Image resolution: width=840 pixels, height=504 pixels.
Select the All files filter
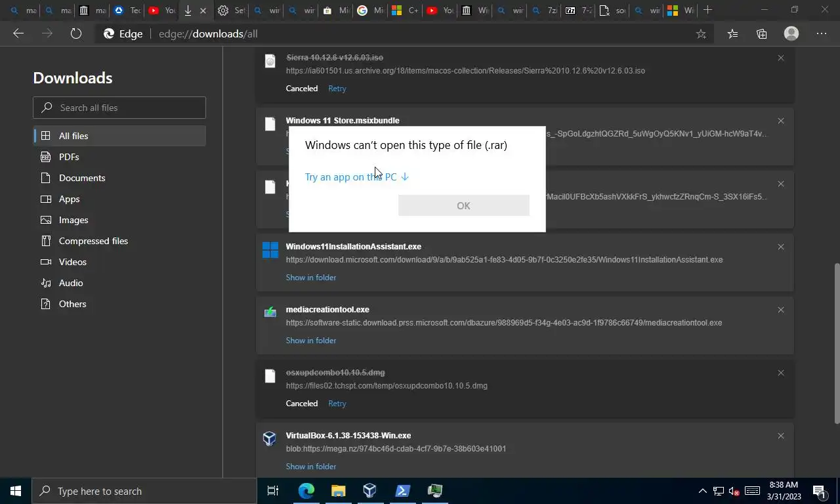click(119, 136)
